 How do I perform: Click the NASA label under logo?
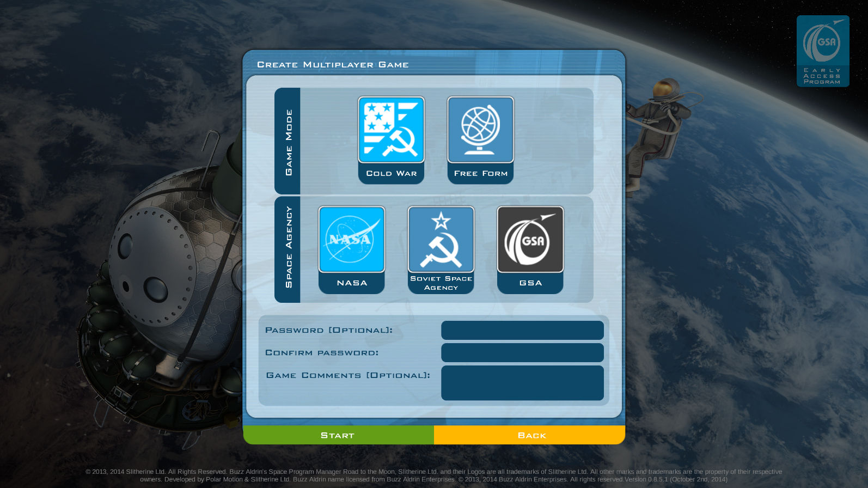coord(352,283)
